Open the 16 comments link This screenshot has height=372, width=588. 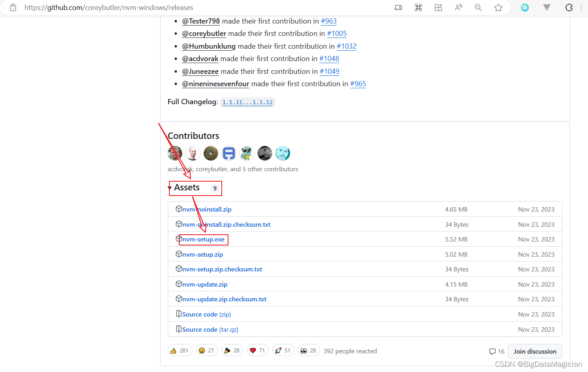coord(497,352)
